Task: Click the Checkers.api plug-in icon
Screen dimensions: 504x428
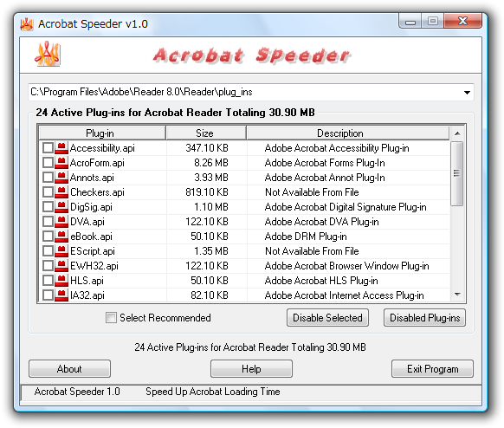Action: click(x=61, y=192)
